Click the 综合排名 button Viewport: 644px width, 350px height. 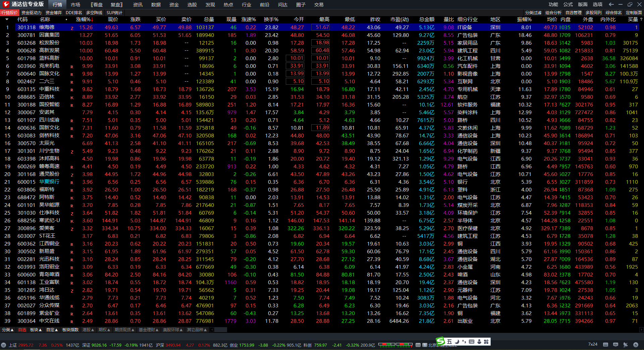click(x=614, y=13)
